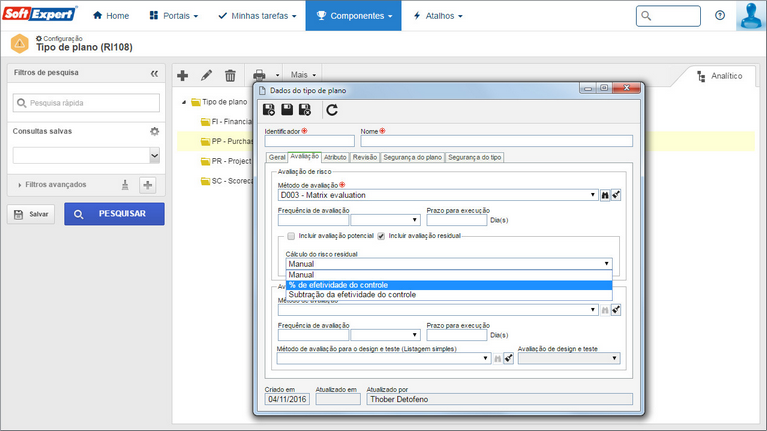Viewport: 767px width, 431px height.
Task: Expand Filtros avançados section
Action: [51, 185]
